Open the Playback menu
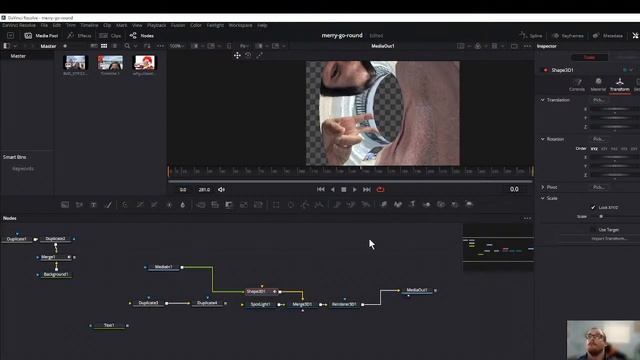640x360 pixels. (156, 25)
